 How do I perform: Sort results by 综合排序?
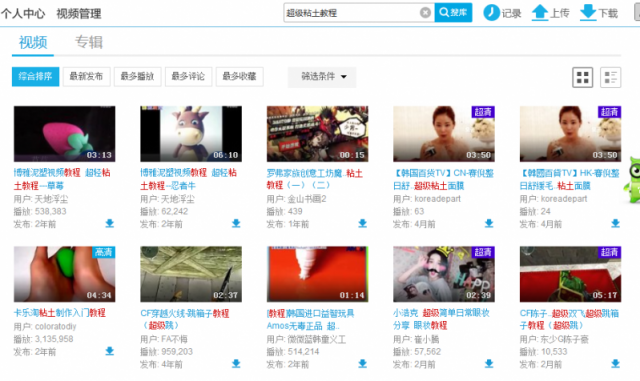coord(36,76)
